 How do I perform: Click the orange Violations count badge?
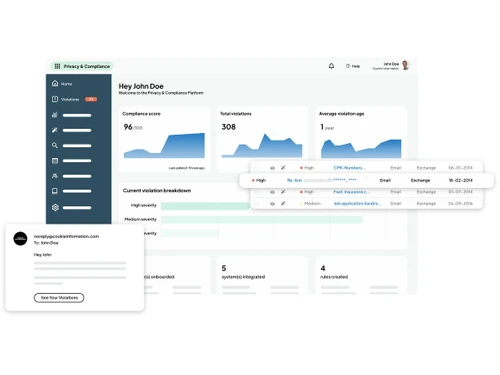pos(91,99)
